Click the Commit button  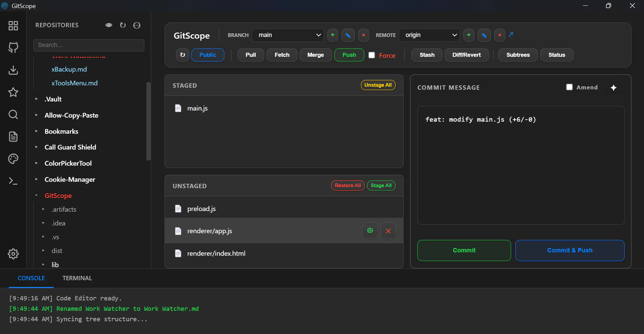tap(464, 250)
